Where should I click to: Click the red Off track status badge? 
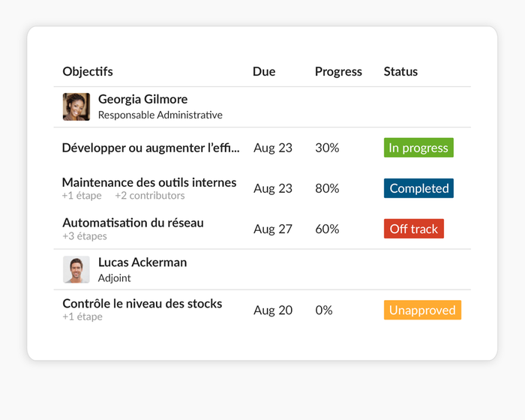[x=413, y=229]
